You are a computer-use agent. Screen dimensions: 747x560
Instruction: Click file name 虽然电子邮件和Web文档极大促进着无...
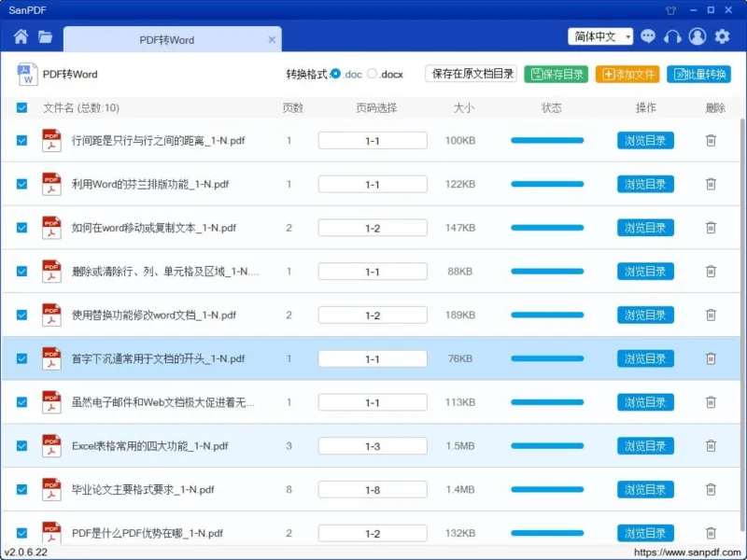(x=162, y=402)
